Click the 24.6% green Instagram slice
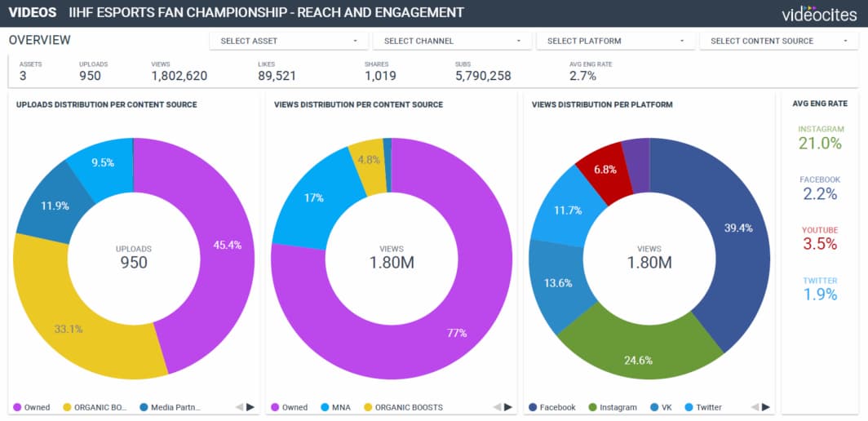 (638, 360)
